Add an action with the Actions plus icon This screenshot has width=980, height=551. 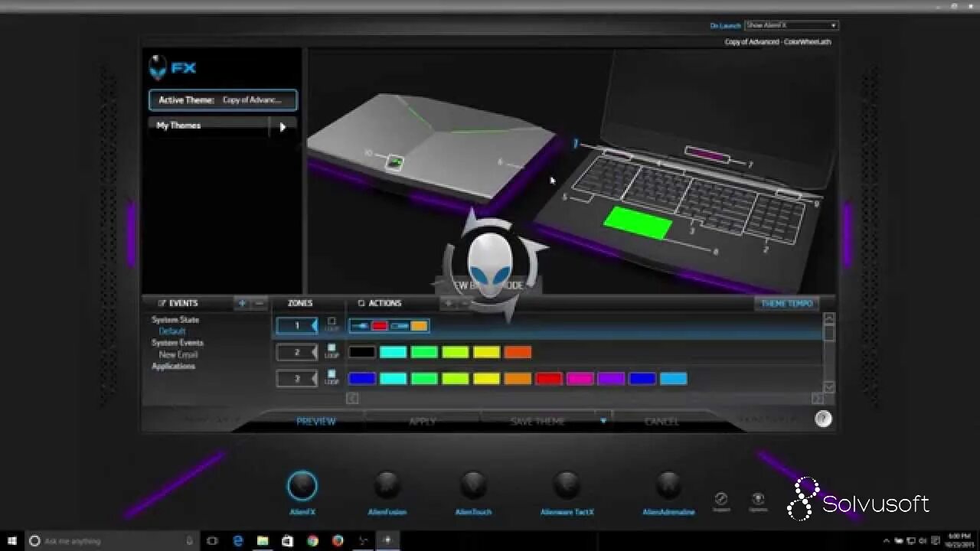click(x=449, y=303)
